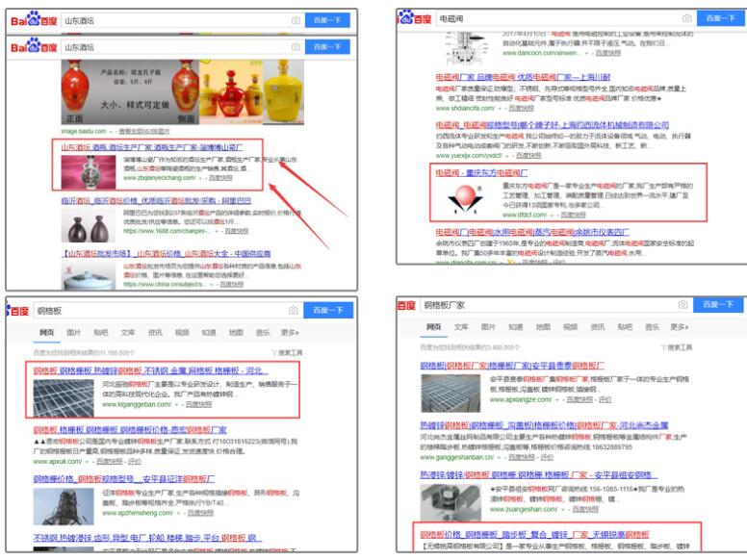Click yellow wine jar image in 山东酒坛 results
Image resolution: width=747 pixels, height=560 pixels.
point(283,92)
